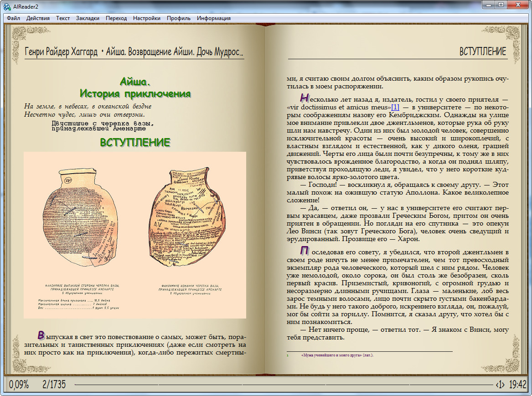This screenshot has width=532, height=396.
Task: Maximize the AlReader2 window
Action: coord(501,5)
